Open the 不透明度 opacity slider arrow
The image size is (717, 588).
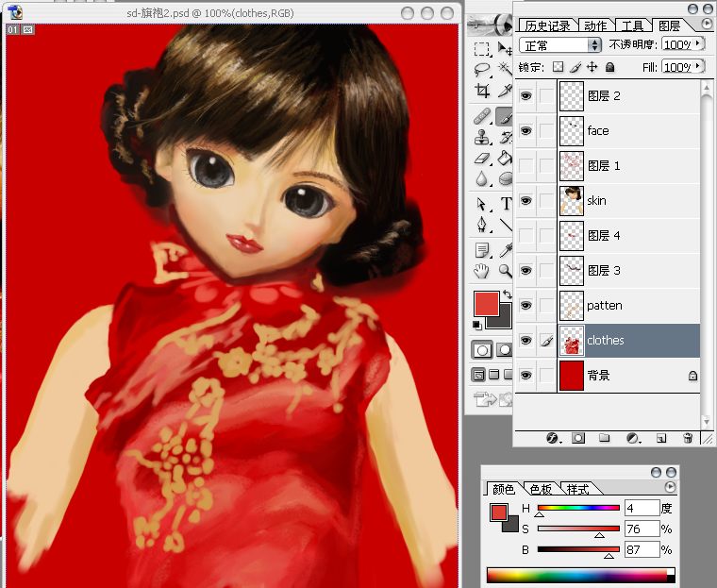pos(699,44)
